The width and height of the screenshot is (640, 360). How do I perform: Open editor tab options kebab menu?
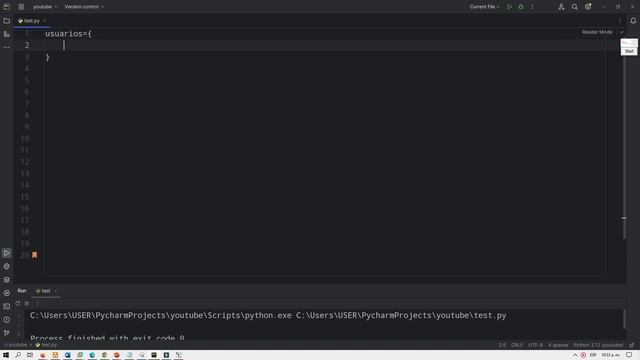pyautogui.click(x=620, y=21)
